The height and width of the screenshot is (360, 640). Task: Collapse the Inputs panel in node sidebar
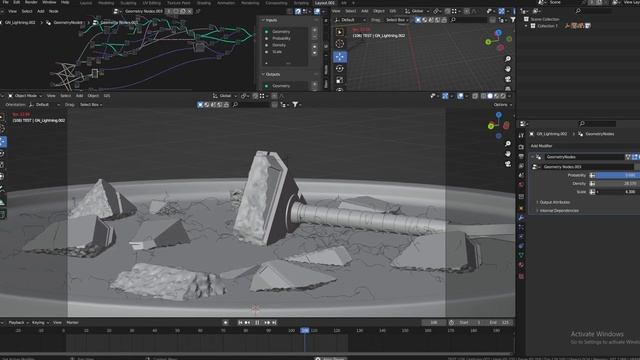point(263,20)
